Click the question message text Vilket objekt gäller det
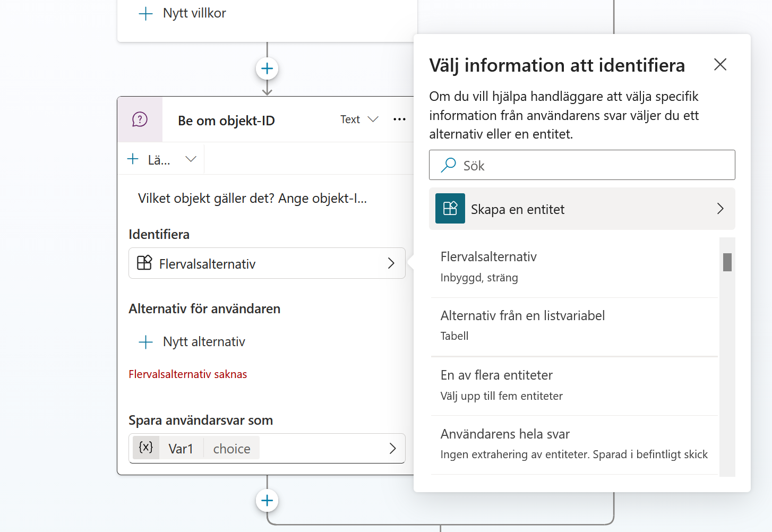This screenshot has width=772, height=532. tap(252, 199)
